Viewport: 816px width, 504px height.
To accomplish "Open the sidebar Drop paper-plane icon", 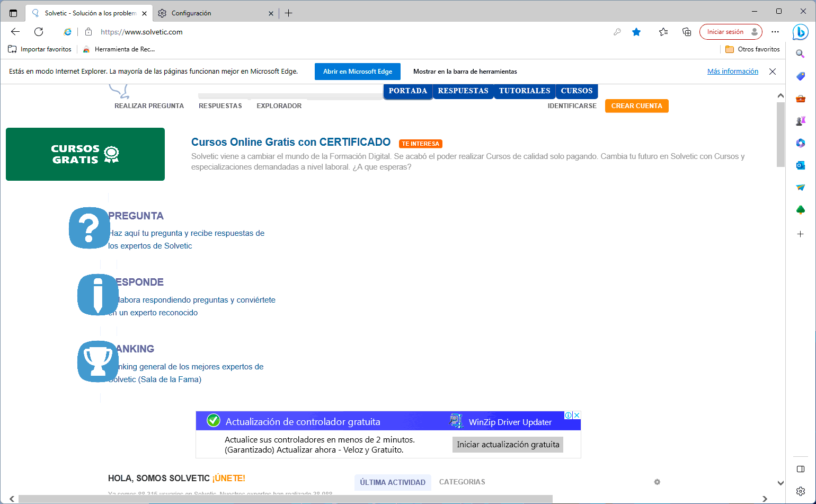I will 801,188.
